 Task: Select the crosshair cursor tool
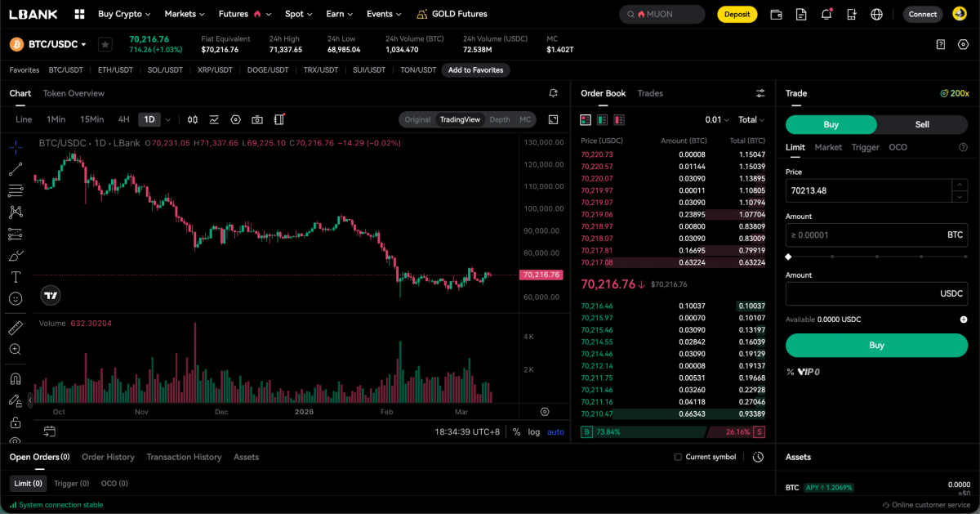16,149
